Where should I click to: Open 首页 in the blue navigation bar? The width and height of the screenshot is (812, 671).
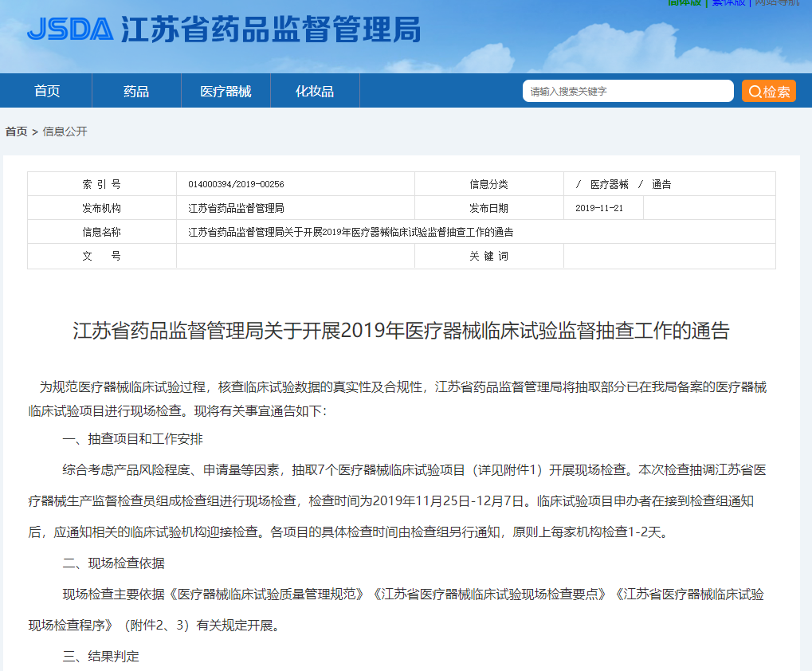[47, 91]
